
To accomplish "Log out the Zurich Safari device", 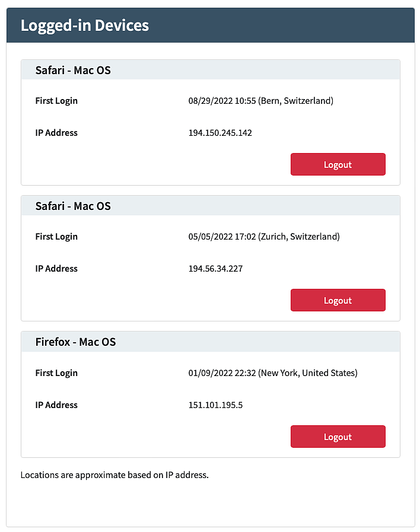I will click(338, 300).
